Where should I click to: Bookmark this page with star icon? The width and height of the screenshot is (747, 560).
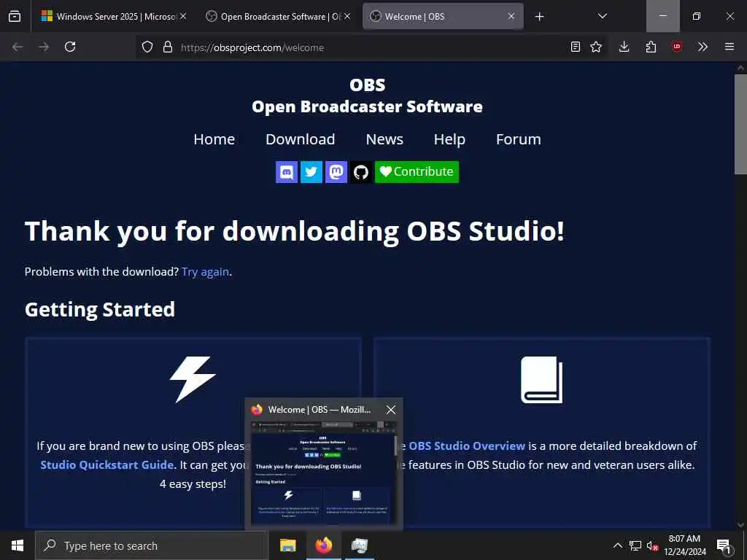click(596, 47)
